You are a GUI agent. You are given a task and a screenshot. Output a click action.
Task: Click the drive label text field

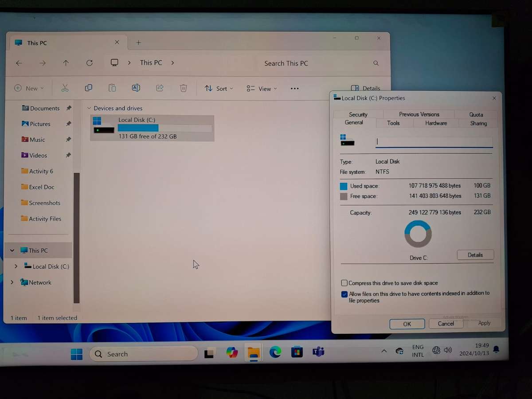click(x=434, y=142)
